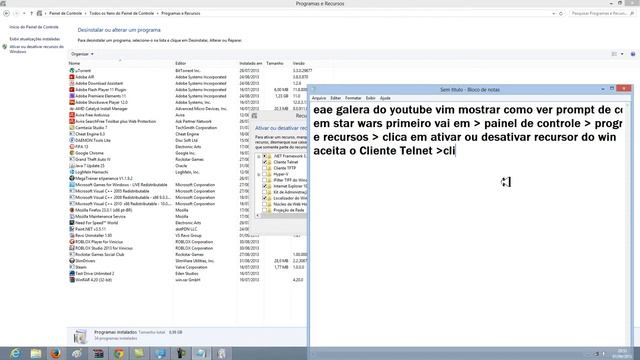
Task: Click the DAEMON Tools Lite icon
Action: 72,140
